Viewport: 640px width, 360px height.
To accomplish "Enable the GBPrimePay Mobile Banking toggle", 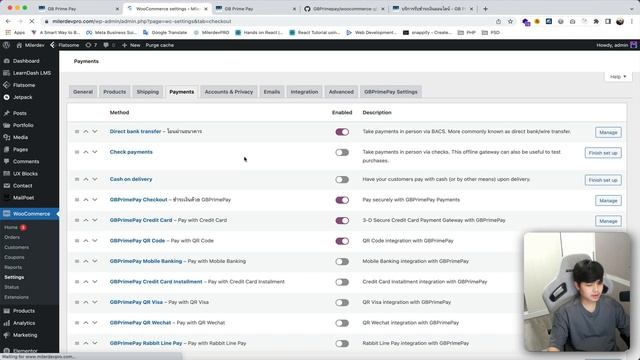I will pos(342,262).
